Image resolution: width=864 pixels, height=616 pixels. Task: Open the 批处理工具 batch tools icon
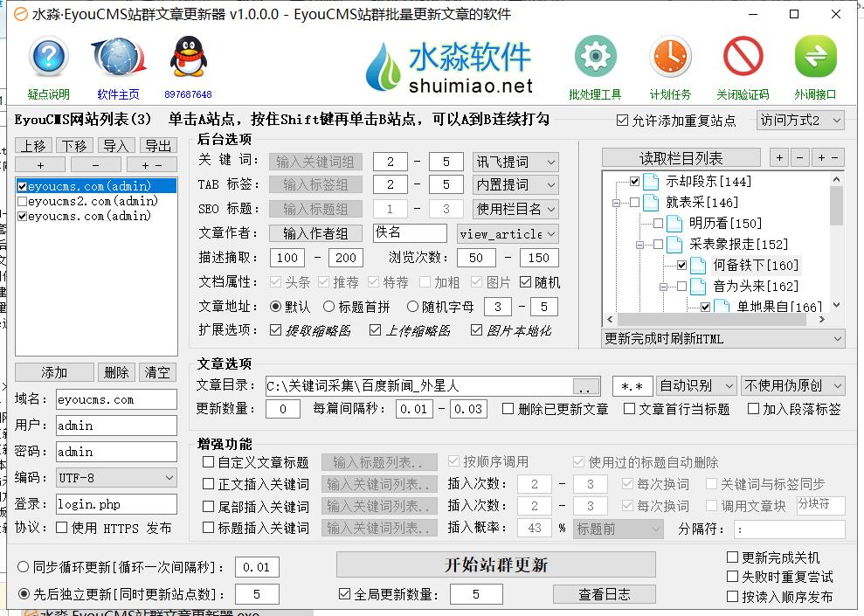594,54
